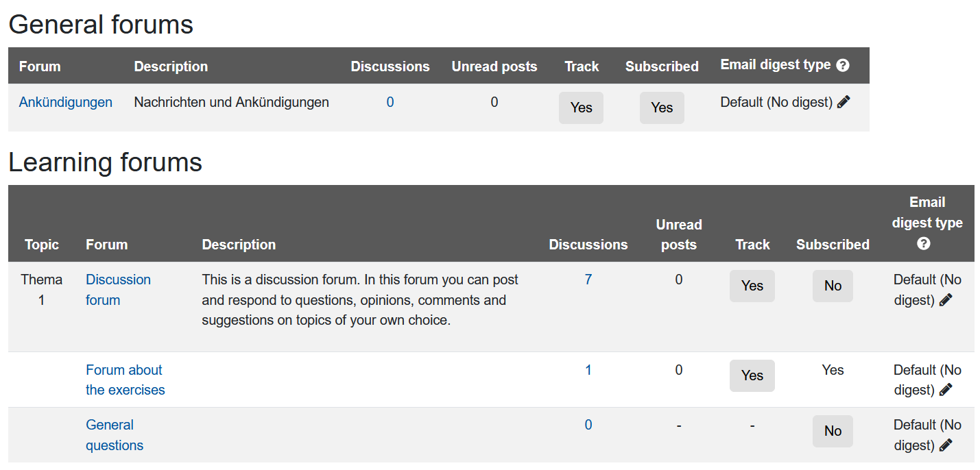This screenshot has width=980, height=470.
Task: Edit email digest type for Discussion forum
Action: point(946,300)
